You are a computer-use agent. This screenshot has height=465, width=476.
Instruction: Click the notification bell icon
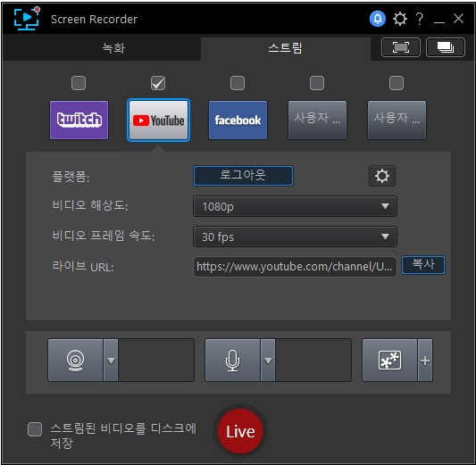pos(378,19)
